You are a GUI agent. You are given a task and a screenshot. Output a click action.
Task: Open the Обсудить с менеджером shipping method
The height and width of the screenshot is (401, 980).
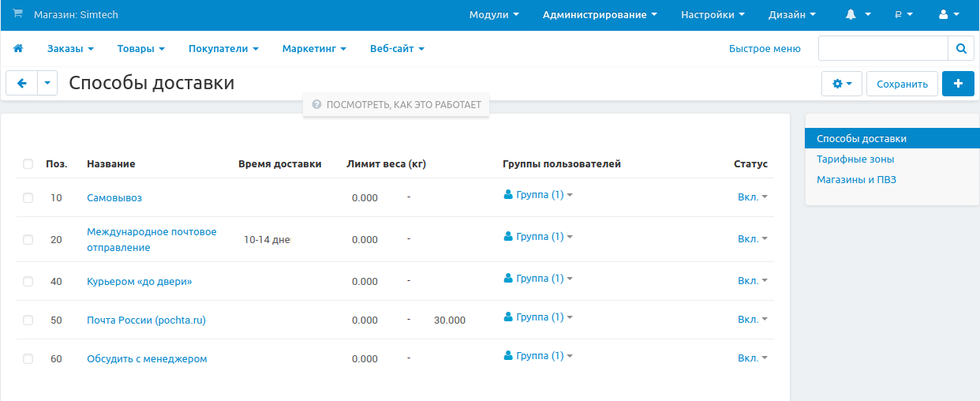click(147, 359)
